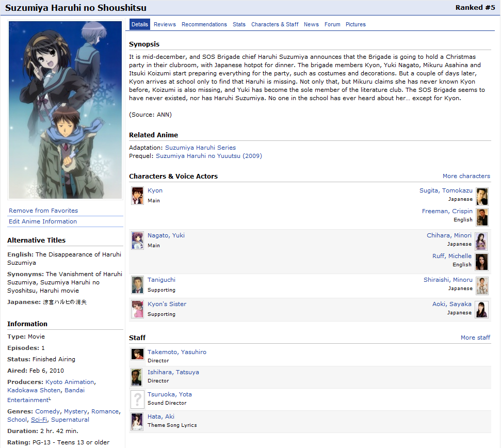Open voice actor Aoki, Sayaka
This screenshot has height=448, width=501.
pyautogui.click(x=452, y=304)
